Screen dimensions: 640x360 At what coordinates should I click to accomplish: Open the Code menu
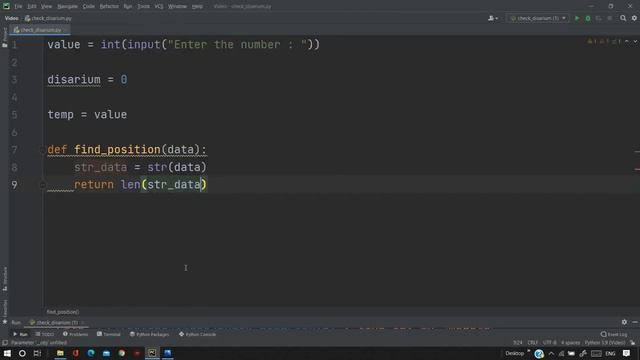[x=89, y=7]
